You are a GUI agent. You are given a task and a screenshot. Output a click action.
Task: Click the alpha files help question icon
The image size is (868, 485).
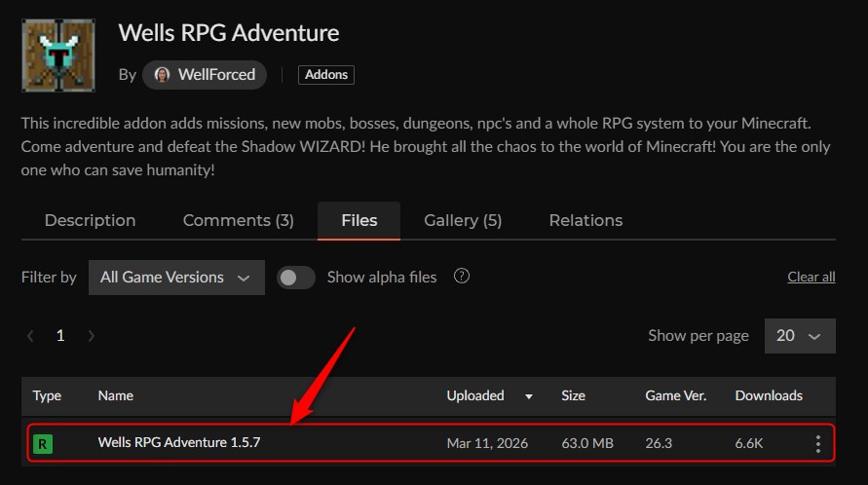pyautogui.click(x=462, y=276)
